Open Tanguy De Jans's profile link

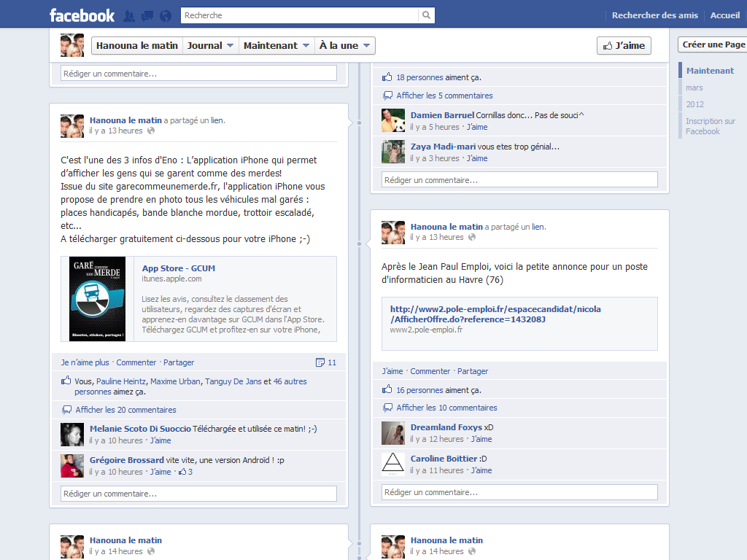(x=233, y=381)
